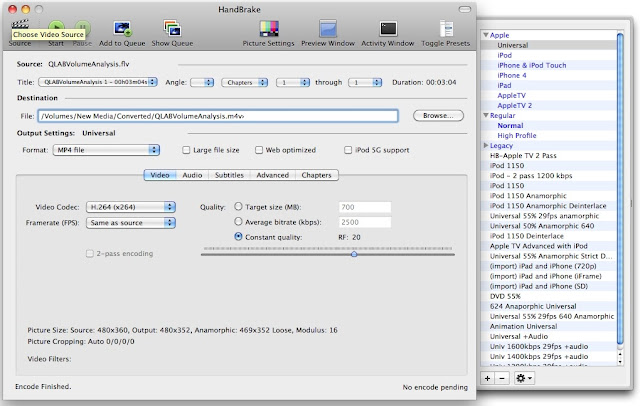
Task: Click the Start encode toolbar icon
Action: (x=56, y=28)
